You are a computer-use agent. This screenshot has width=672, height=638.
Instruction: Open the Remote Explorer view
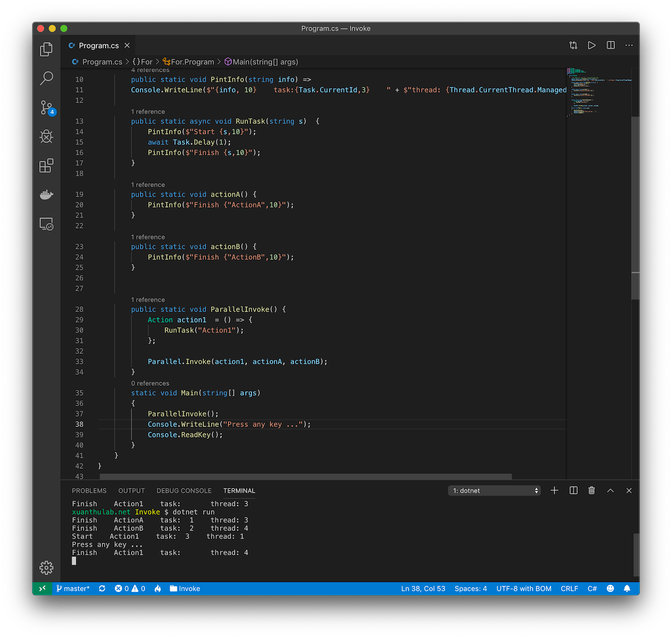[x=46, y=224]
